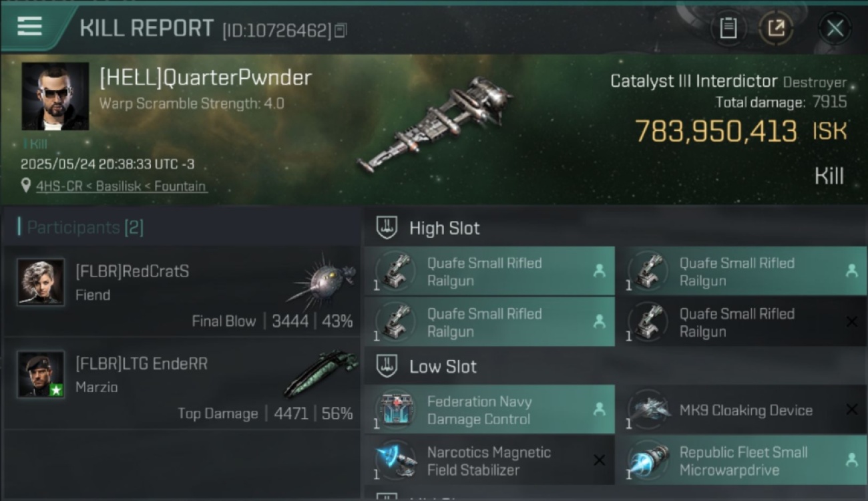The image size is (868, 501).
Task: View QuarterPwnder's pilot portrait
Action: [55, 96]
